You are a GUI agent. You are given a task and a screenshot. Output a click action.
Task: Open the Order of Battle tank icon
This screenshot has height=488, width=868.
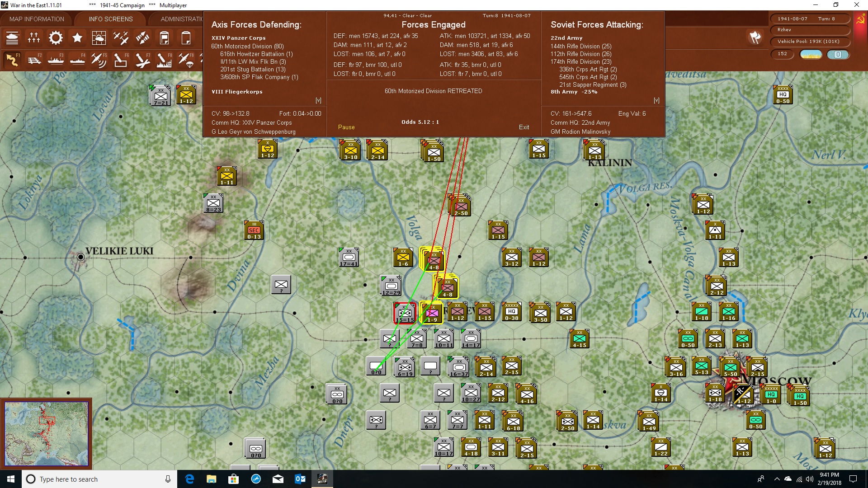[12, 38]
